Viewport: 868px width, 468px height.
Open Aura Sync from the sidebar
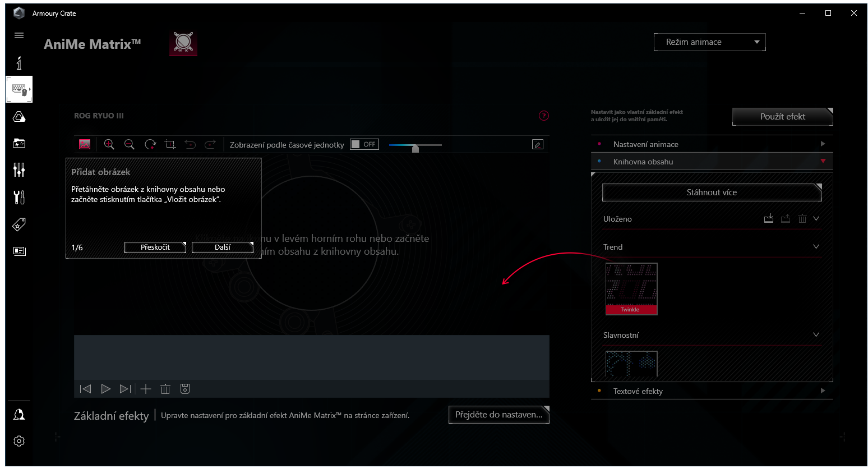pyautogui.click(x=19, y=117)
